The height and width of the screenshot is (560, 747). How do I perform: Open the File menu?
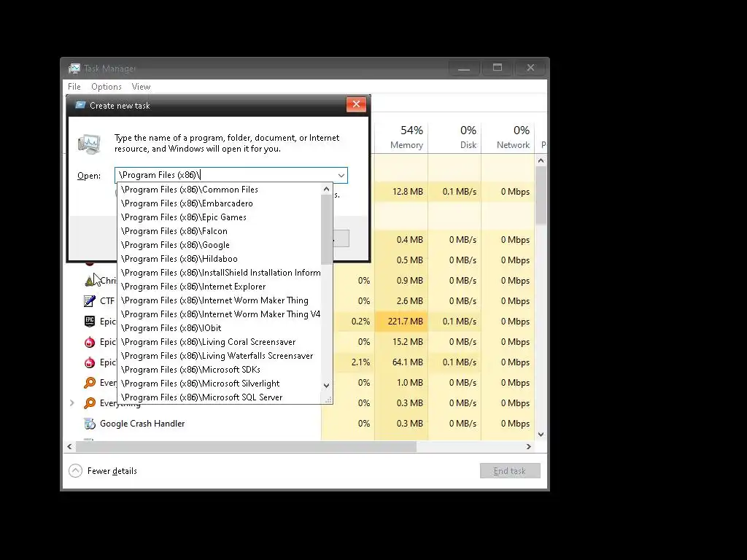(74, 87)
